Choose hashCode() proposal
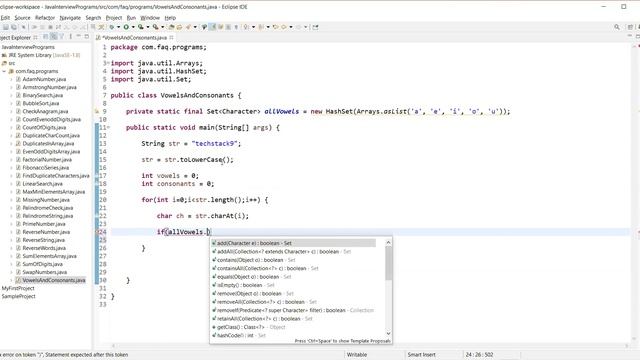Screen dimensions: 640x360 click(239, 336)
